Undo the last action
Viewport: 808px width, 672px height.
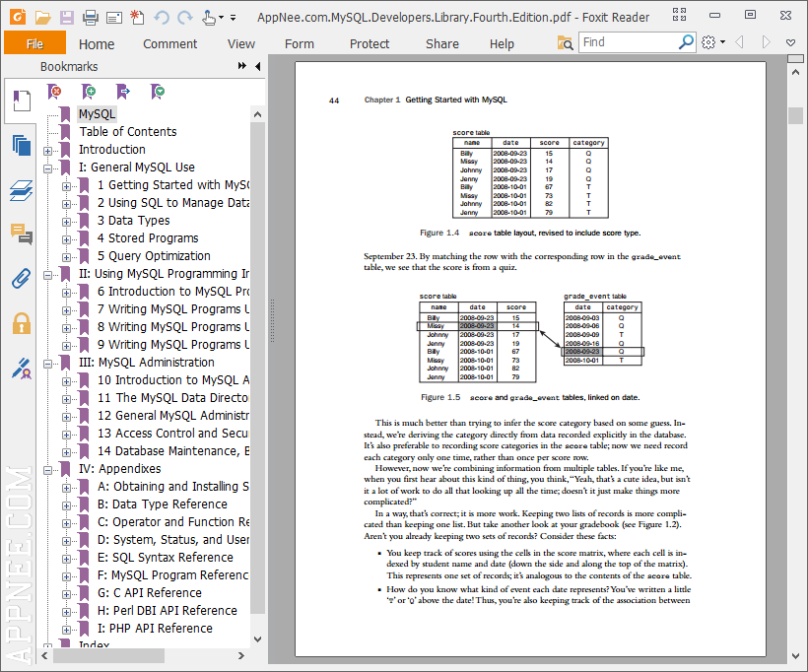[x=162, y=18]
